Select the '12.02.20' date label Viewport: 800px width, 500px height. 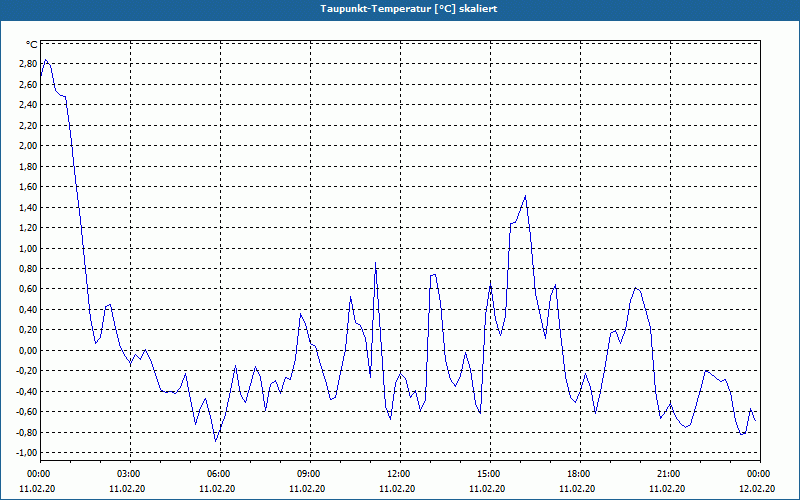(757, 489)
